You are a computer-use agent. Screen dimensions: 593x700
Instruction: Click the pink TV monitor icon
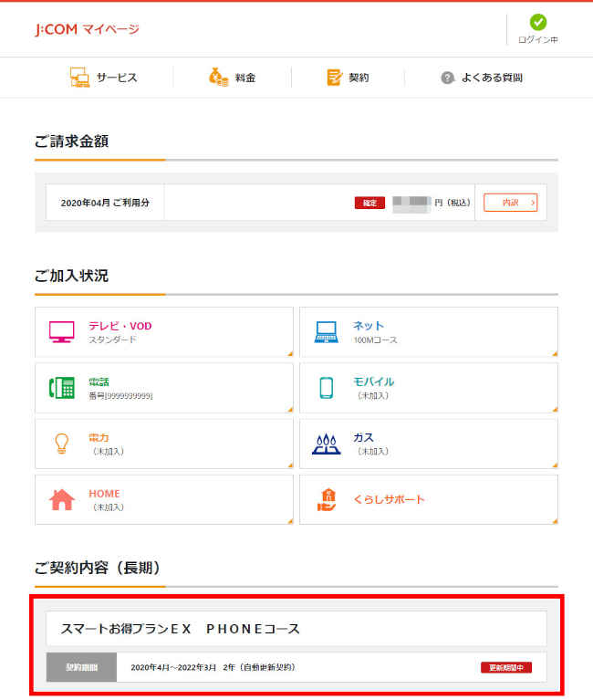click(x=61, y=331)
